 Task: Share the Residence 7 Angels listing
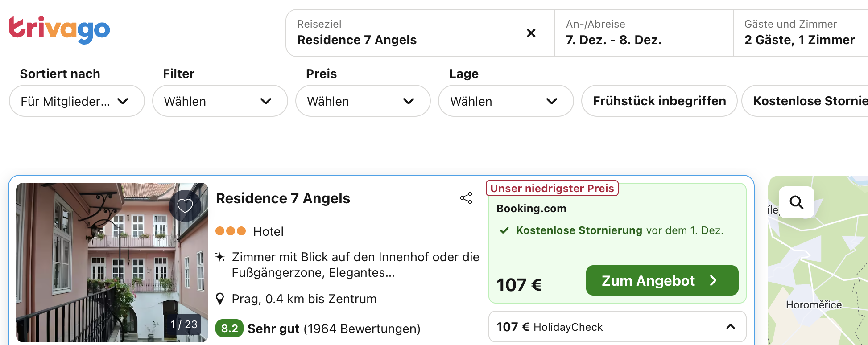(466, 198)
